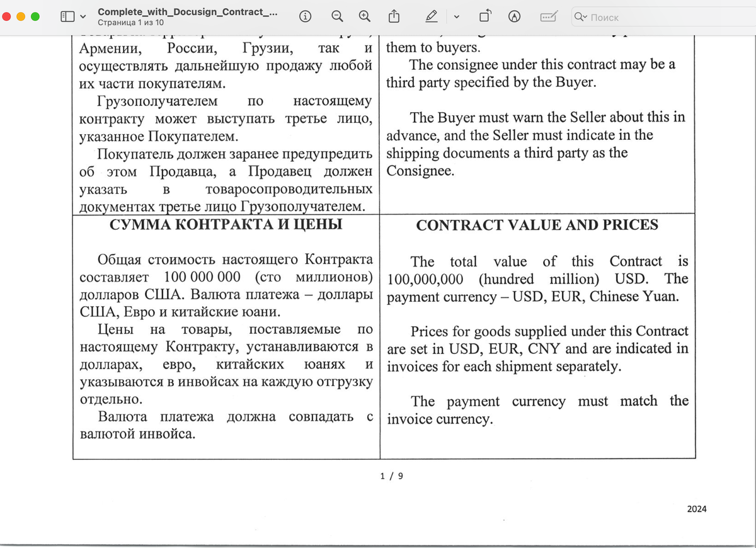Zoom into the document
This screenshot has width=756, height=548.
(364, 17)
